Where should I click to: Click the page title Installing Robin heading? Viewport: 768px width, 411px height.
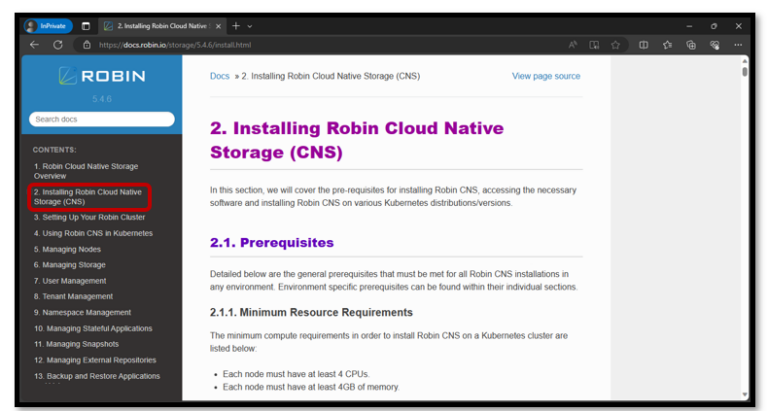tap(357, 140)
